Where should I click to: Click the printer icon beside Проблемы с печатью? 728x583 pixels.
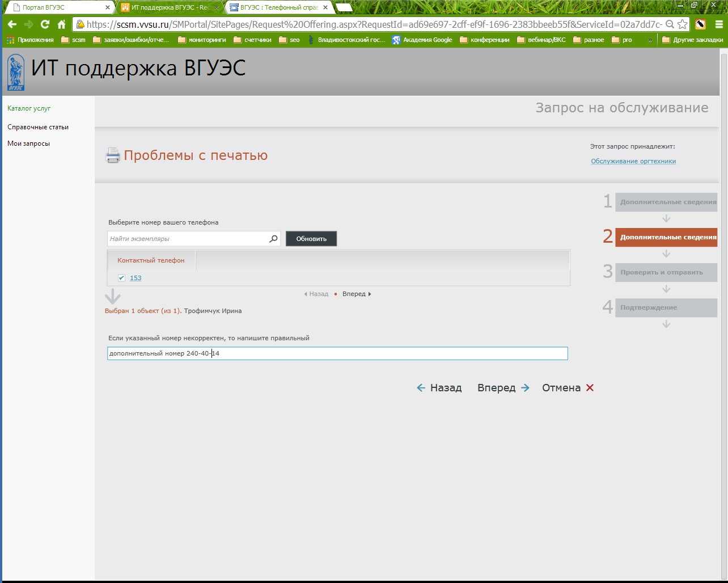[x=113, y=155]
